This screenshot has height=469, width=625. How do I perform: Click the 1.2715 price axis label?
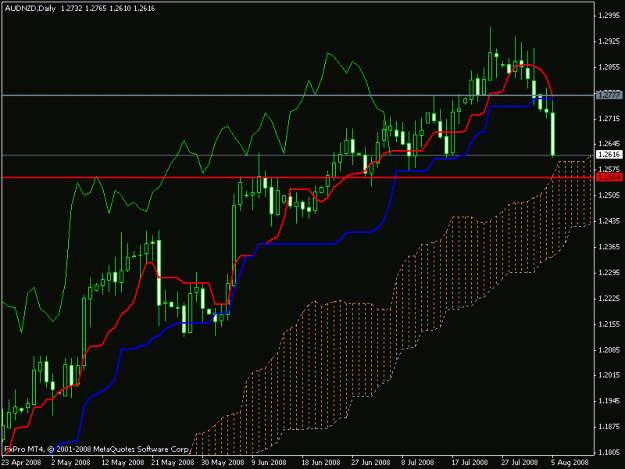tap(609, 119)
